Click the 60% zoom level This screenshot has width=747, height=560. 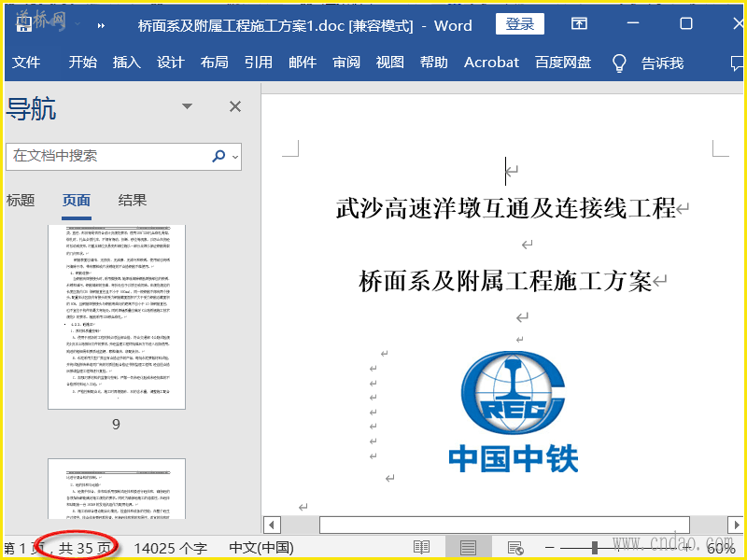coord(720,548)
